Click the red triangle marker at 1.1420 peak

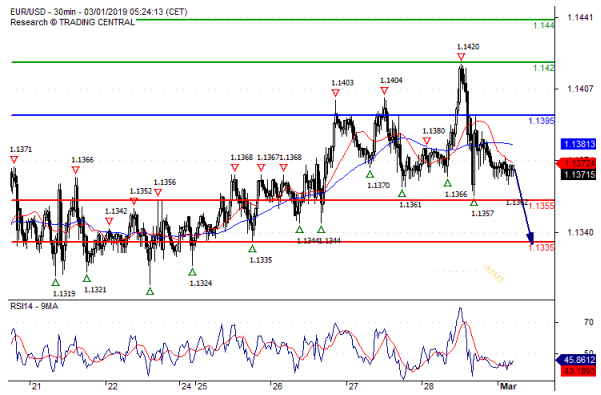461,57
